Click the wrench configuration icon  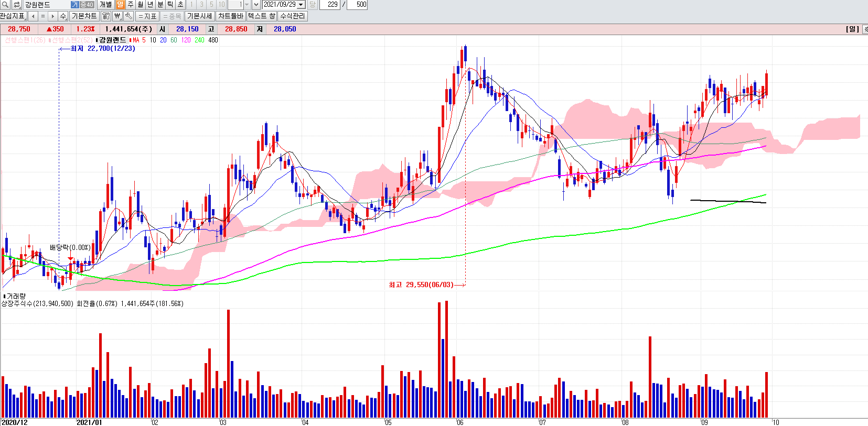[x=128, y=16]
